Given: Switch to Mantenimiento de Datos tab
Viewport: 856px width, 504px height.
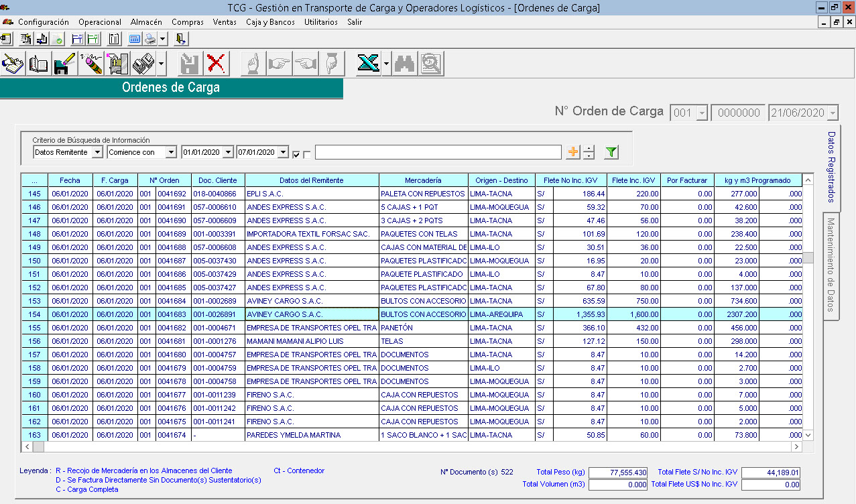Looking at the screenshot, I should pyautogui.click(x=831, y=265).
